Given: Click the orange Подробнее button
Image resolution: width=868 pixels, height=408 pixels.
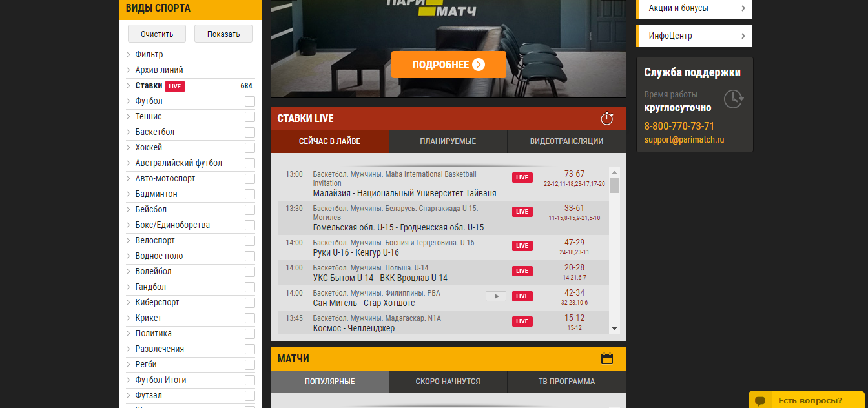Looking at the screenshot, I should [449, 65].
